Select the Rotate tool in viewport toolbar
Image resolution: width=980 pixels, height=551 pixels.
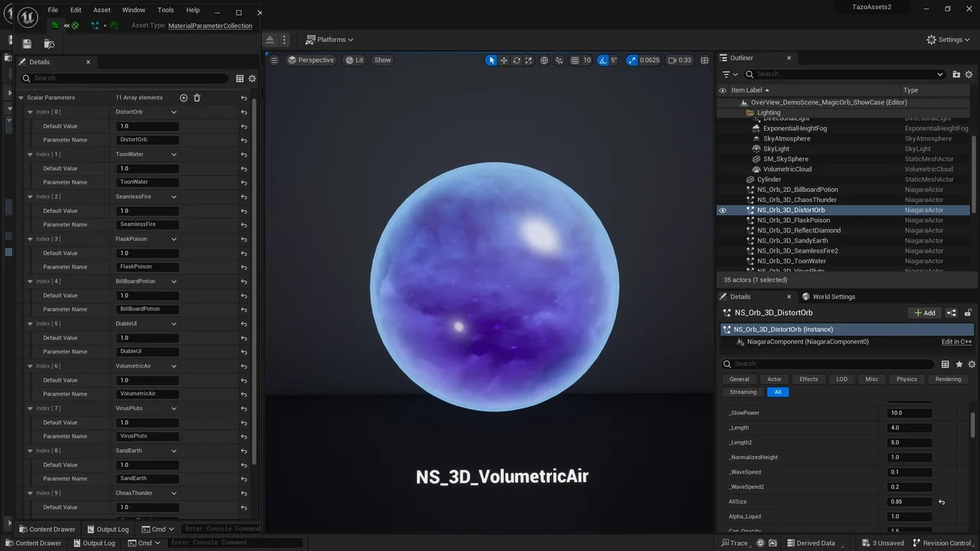click(x=516, y=60)
